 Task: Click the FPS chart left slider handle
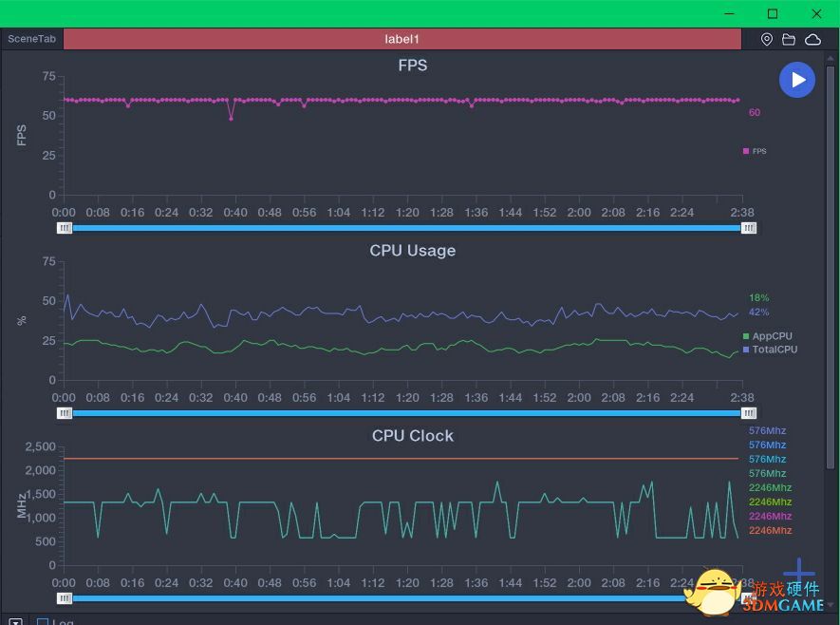(65, 228)
